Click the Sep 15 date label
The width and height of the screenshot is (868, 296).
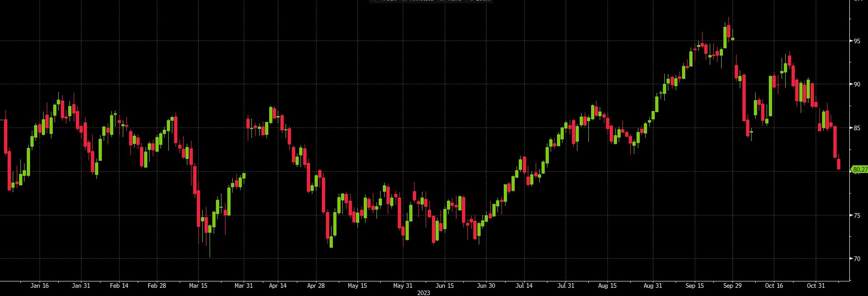tap(695, 286)
